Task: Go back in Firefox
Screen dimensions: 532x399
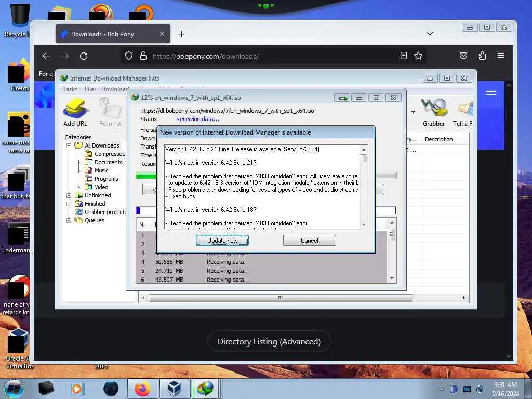Action: (46, 56)
